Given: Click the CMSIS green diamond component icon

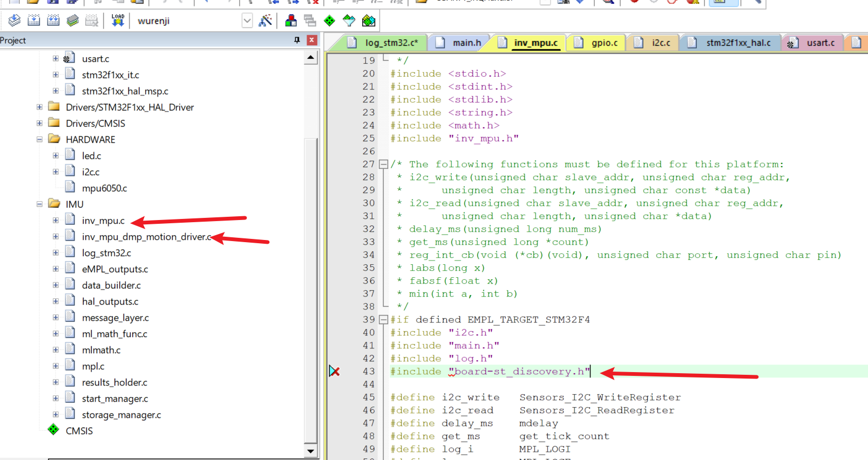Looking at the screenshot, I should pos(53,430).
